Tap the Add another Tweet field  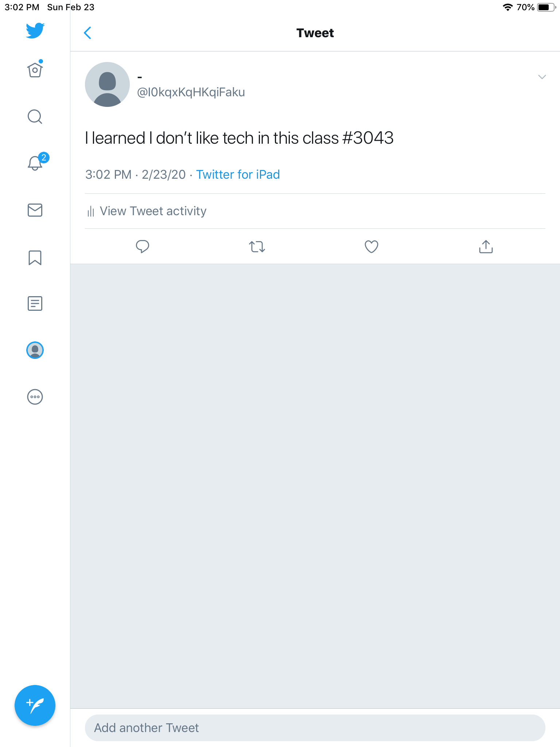(x=315, y=728)
